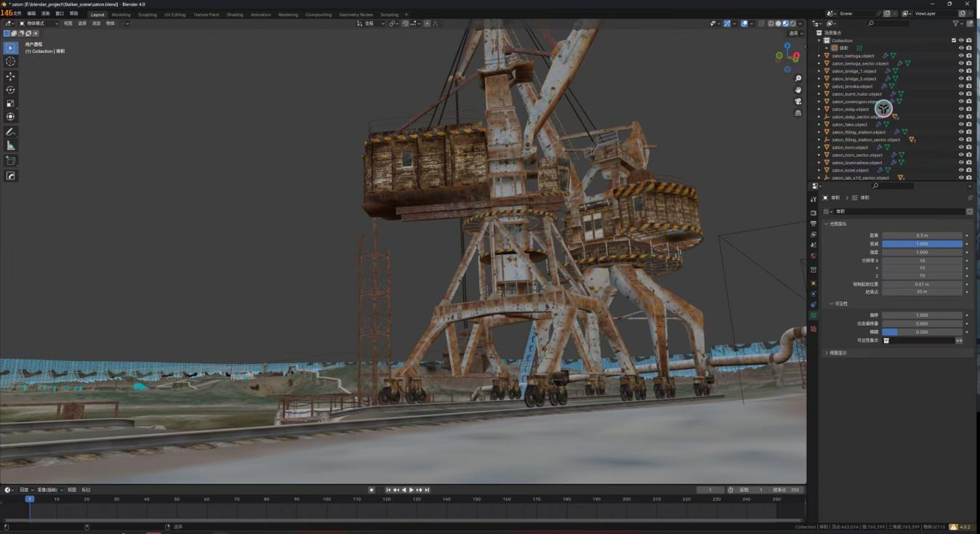
Task: Adjust the 裁剪 0.200 slider
Action: (922, 332)
